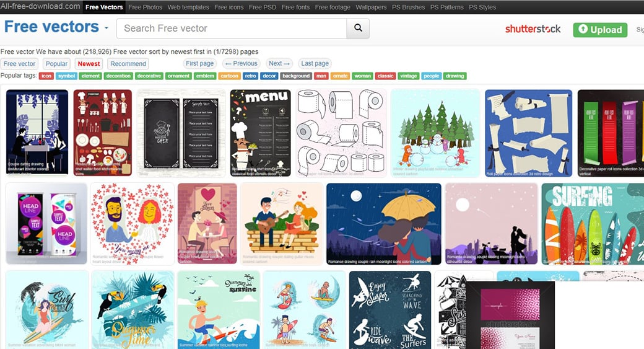644x349 pixels.
Task: Open the Surfing surfboards poster thumbnail
Action: pos(592,224)
